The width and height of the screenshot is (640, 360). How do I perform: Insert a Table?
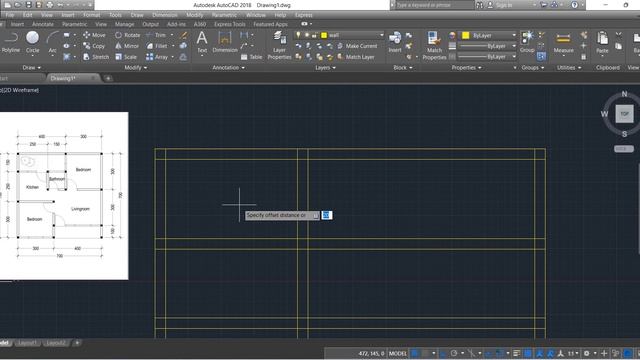click(x=251, y=57)
